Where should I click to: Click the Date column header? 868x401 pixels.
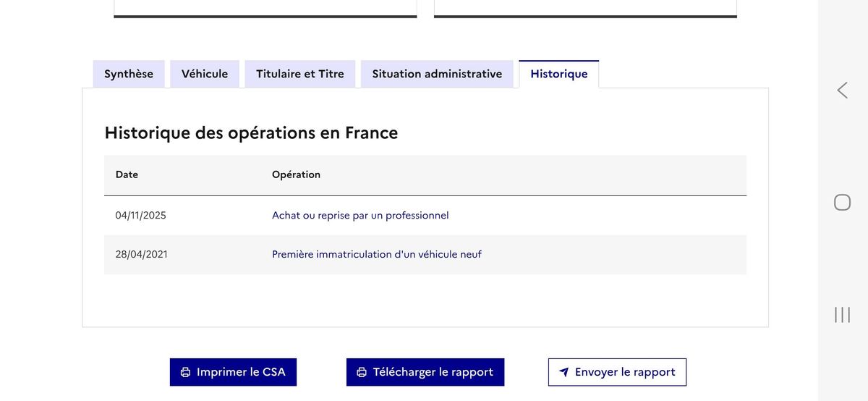click(x=127, y=174)
